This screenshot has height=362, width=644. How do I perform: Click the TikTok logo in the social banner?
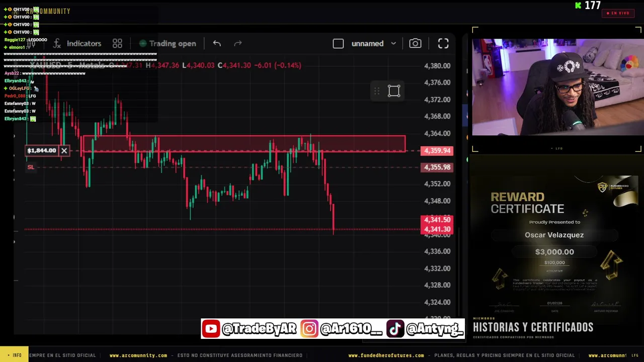click(x=395, y=329)
